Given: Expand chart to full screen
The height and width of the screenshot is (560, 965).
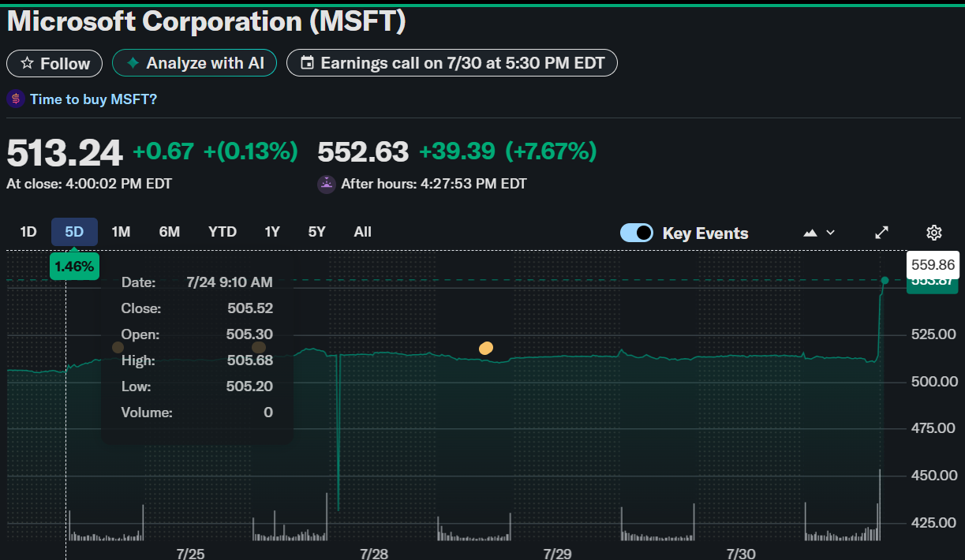Looking at the screenshot, I should (882, 233).
